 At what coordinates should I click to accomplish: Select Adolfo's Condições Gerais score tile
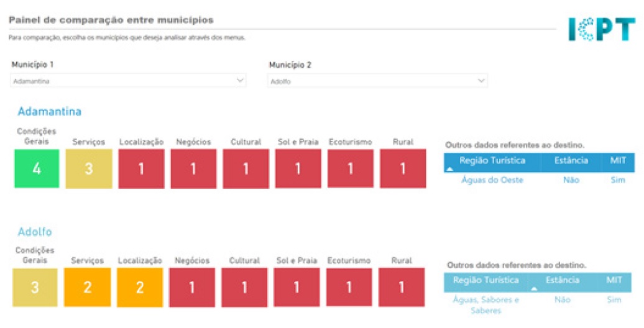point(35,287)
